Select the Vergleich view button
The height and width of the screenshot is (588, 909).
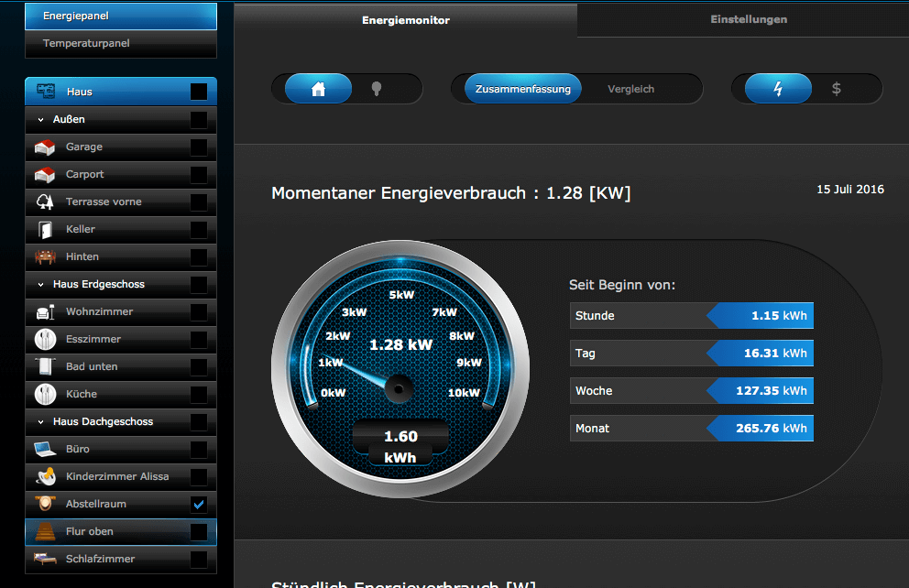click(x=630, y=89)
